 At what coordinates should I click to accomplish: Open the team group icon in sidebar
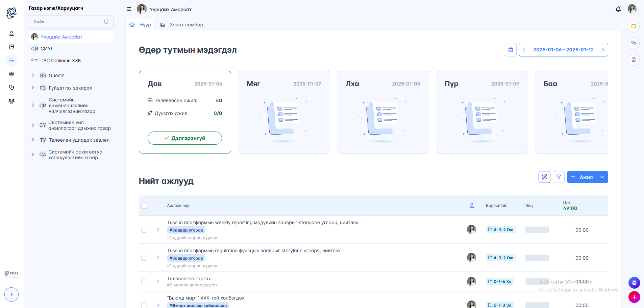pos(11,101)
